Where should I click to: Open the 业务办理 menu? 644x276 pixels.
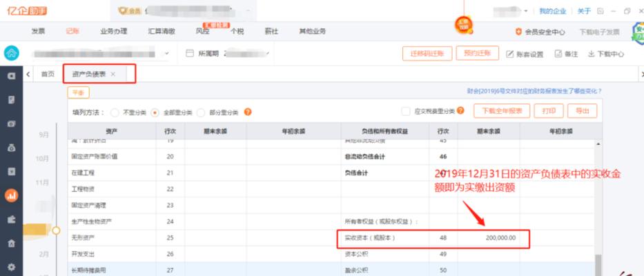[114, 31]
